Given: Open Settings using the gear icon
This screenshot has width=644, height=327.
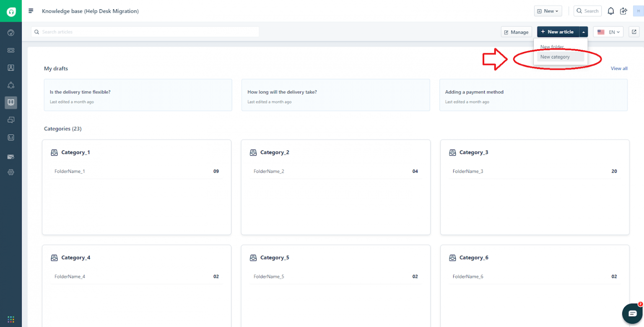Looking at the screenshot, I should tap(10, 172).
